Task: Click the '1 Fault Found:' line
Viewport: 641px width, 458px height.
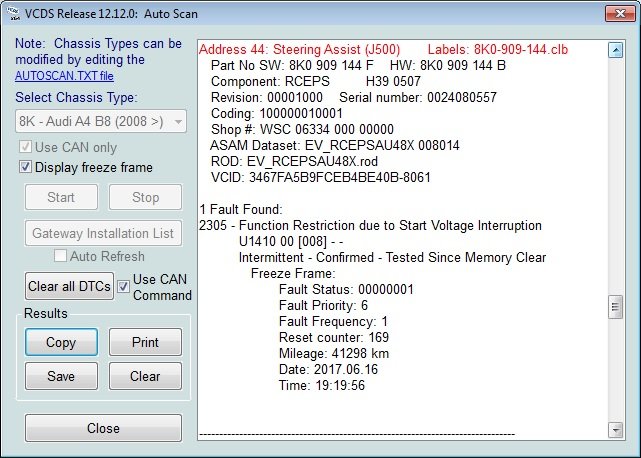Action: coord(241,209)
